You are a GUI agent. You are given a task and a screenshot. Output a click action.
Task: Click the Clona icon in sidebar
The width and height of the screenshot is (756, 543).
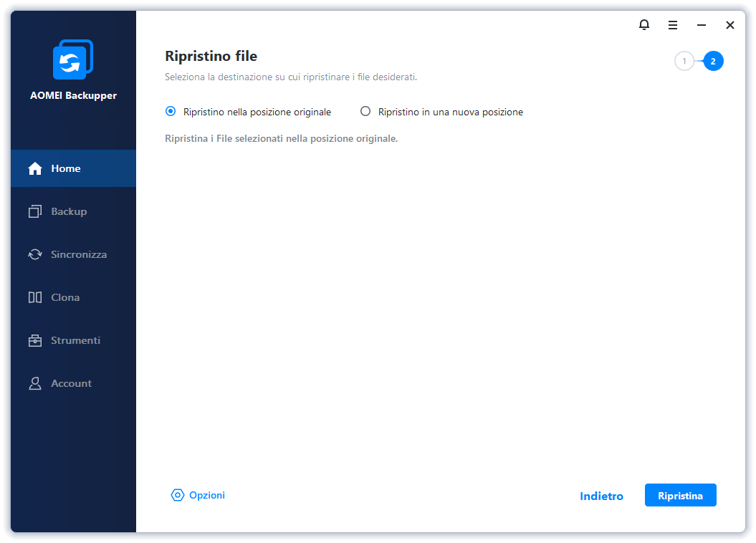pyautogui.click(x=35, y=297)
